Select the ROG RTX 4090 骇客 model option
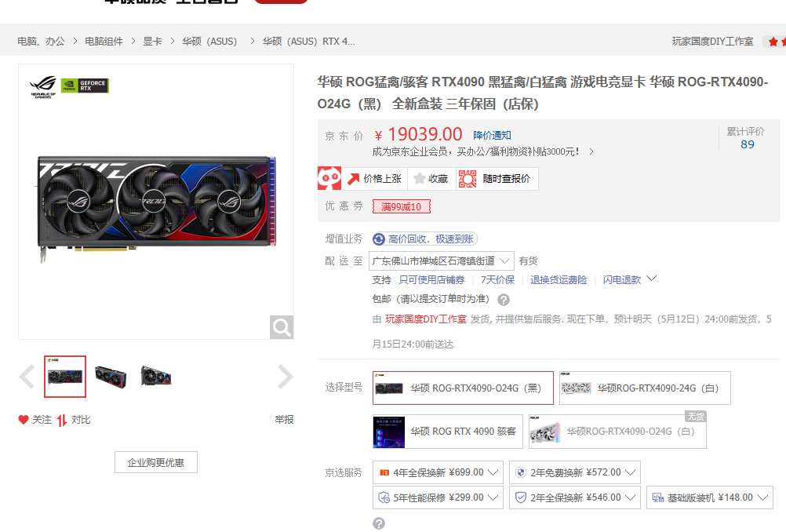The image size is (786, 532). click(x=447, y=432)
